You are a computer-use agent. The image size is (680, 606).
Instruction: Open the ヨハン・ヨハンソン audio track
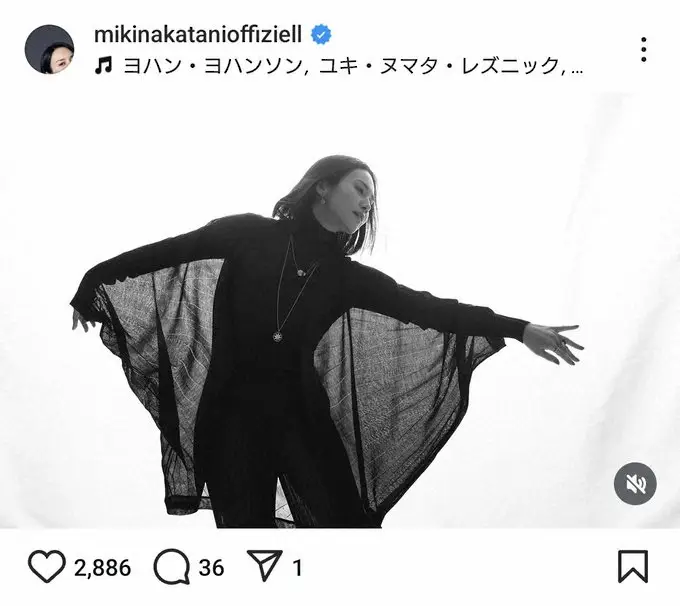point(213,66)
